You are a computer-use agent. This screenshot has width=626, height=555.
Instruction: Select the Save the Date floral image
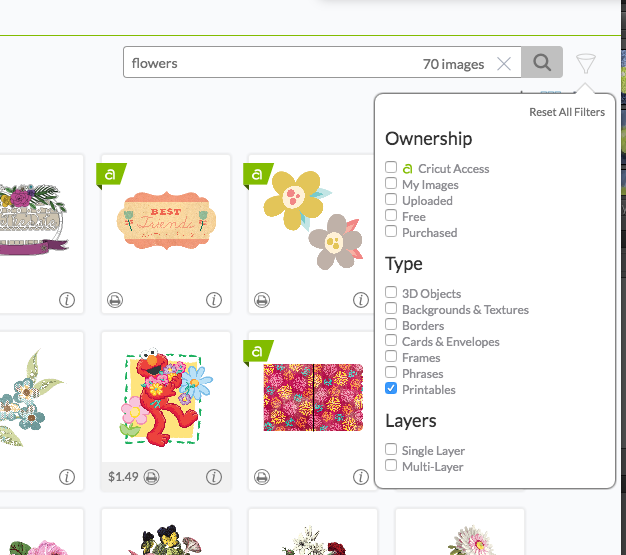[34, 220]
